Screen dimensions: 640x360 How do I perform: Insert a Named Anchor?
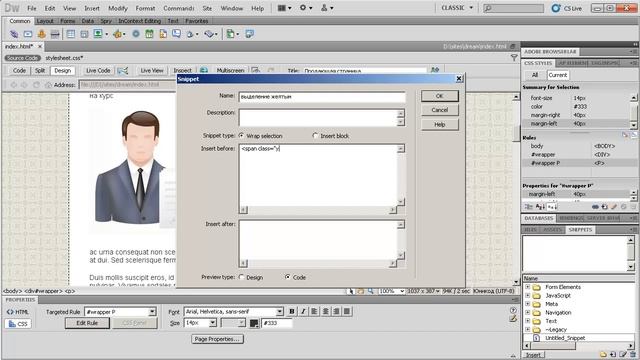[41, 34]
